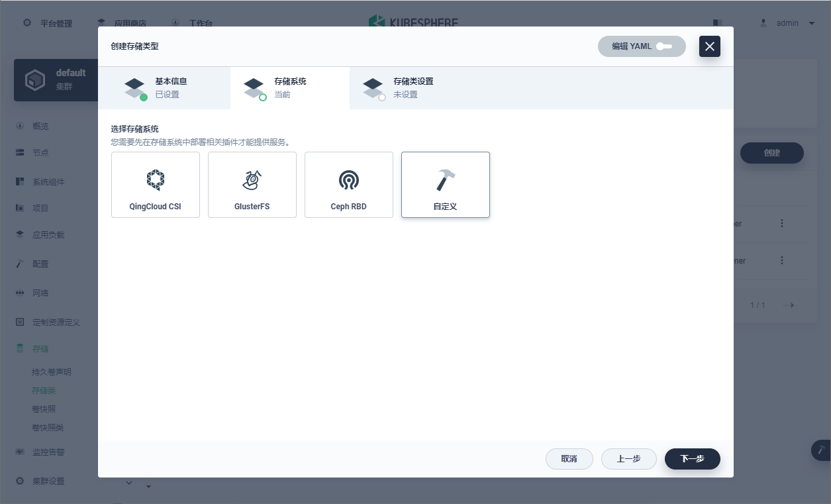Click the 定制资源定义 sidebar icon
Image resolution: width=831 pixels, height=504 pixels.
[x=20, y=322]
